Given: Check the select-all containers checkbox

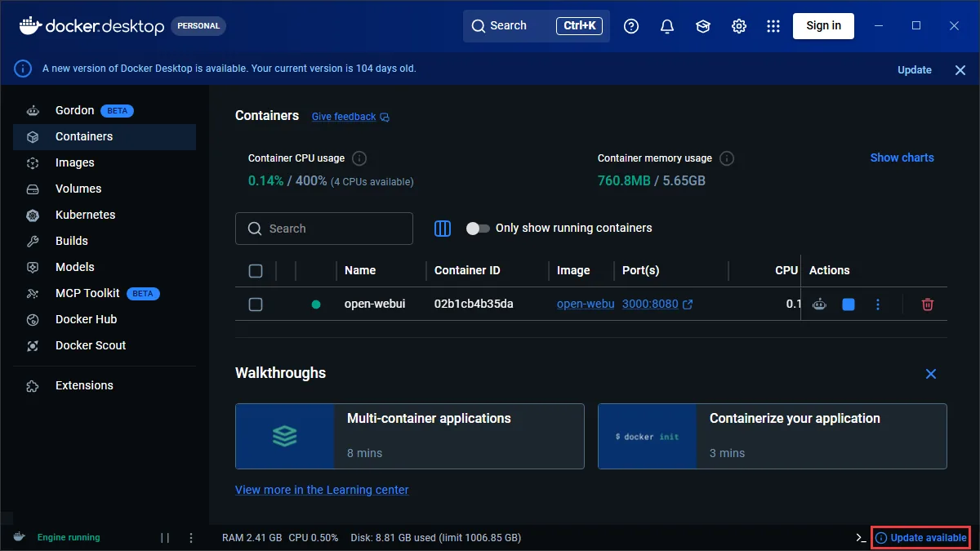Looking at the screenshot, I should click(x=256, y=271).
